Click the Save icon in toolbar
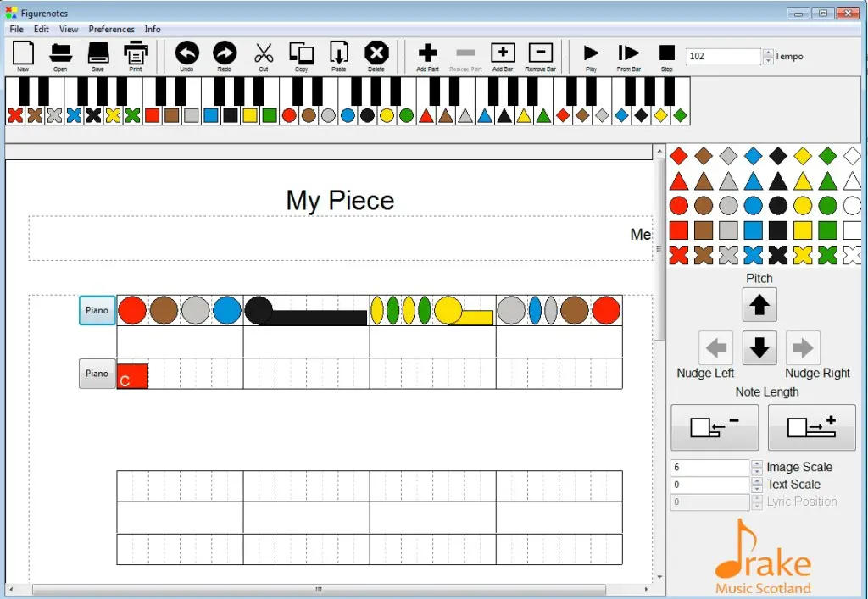Image resolution: width=868 pixels, height=599 pixels. (98, 53)
